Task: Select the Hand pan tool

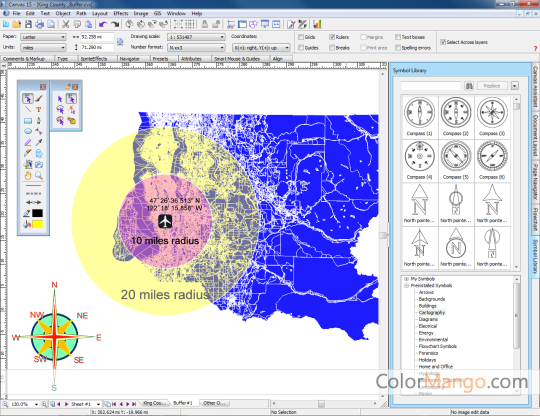Action: pos(28,176)
